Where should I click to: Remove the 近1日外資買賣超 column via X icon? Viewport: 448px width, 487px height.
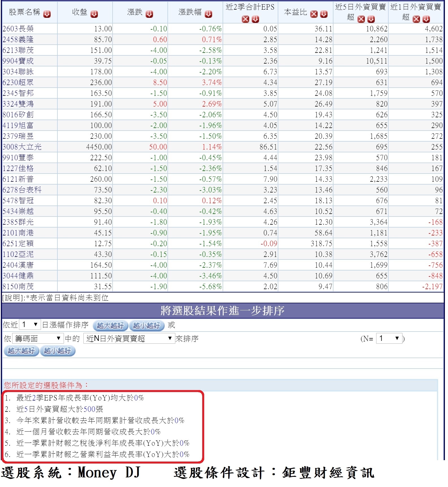pyautogui.click(x=416, y=19)
